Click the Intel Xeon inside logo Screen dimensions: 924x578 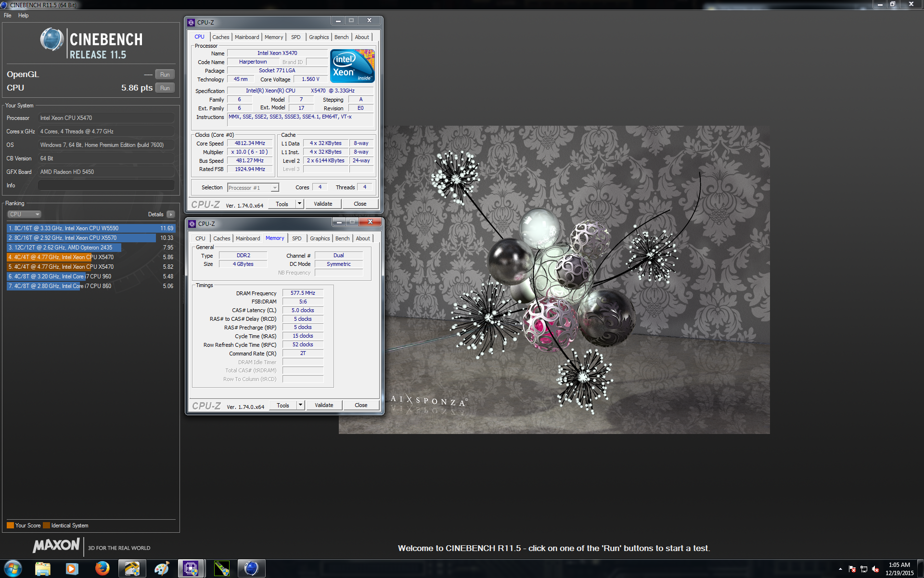(352, 66)
